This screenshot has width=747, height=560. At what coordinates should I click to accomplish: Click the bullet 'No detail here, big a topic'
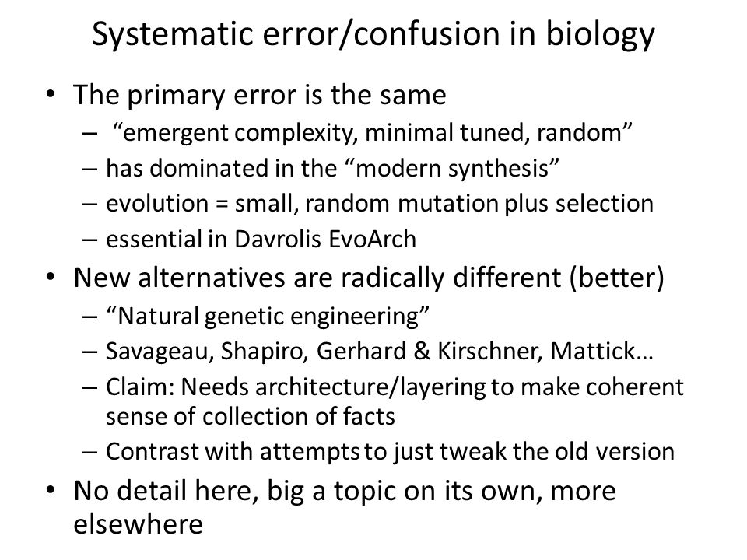[x=345, y=492]
